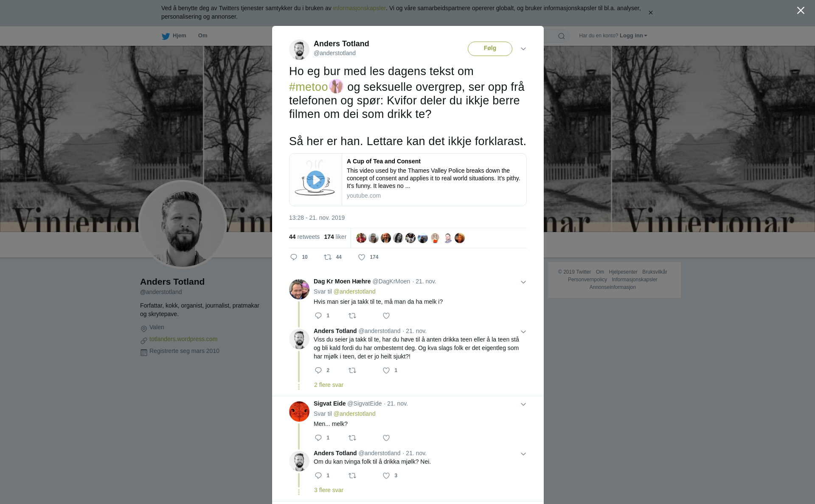Open the main tweet's chevron options menu

pyautogui.click(x=523, y=49)
